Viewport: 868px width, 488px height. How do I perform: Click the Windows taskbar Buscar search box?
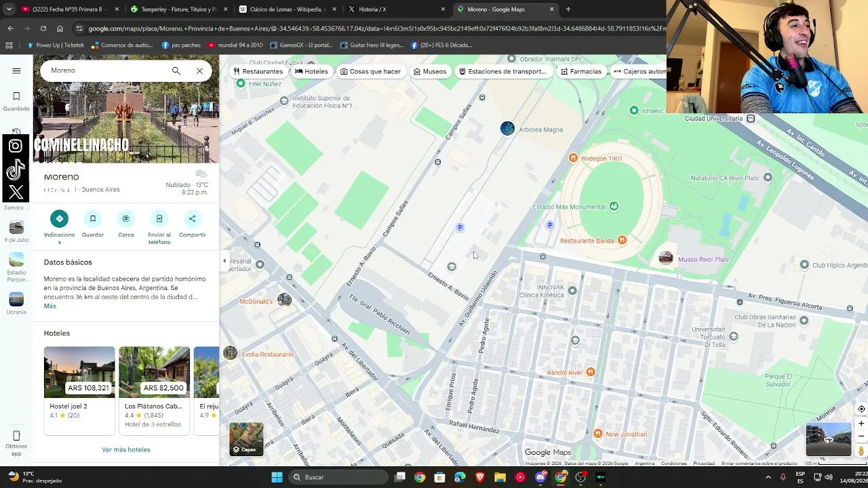tap(338, 477)
